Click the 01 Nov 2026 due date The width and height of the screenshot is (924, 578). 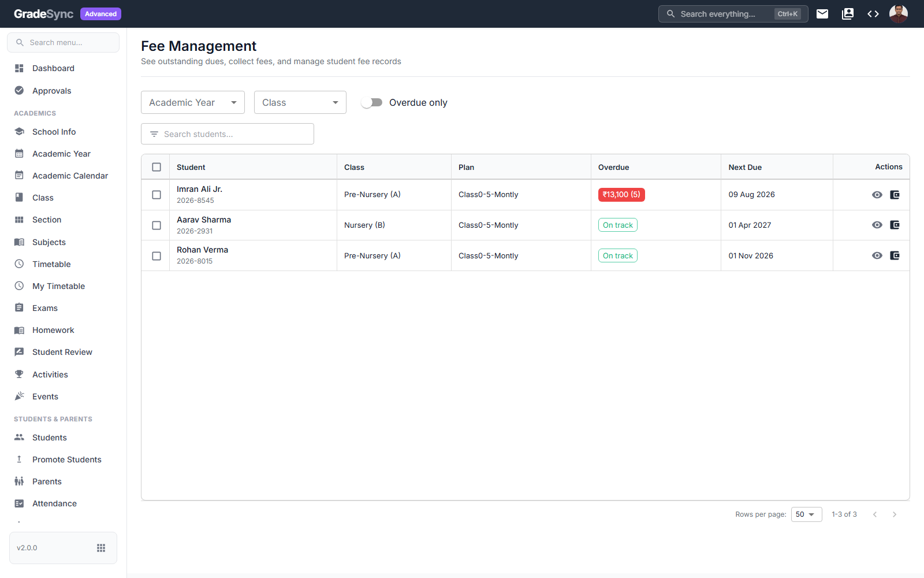(x=751, y=255)
